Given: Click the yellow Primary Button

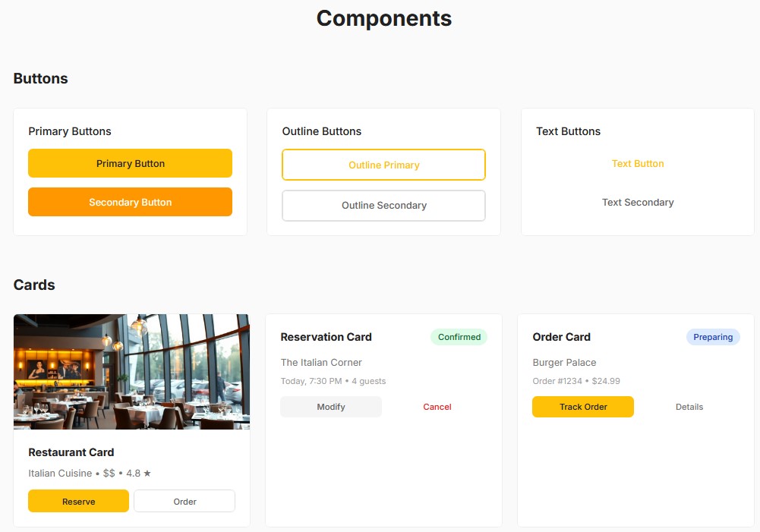Looking at the screenshot, I should pyautogui.click(x=130, y=163).
